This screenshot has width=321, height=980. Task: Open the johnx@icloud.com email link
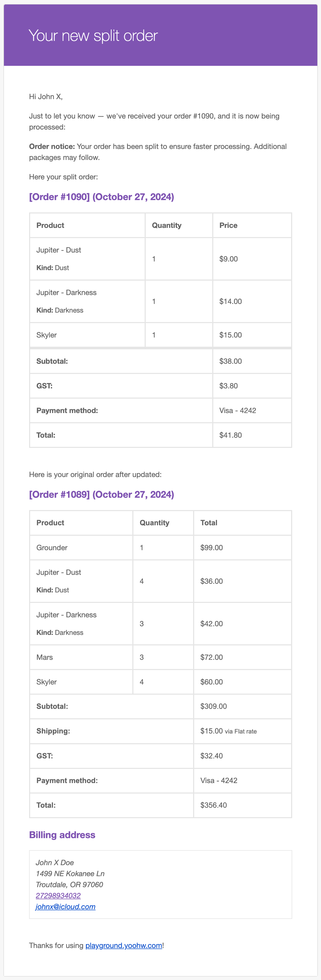(x=66, y=907)
